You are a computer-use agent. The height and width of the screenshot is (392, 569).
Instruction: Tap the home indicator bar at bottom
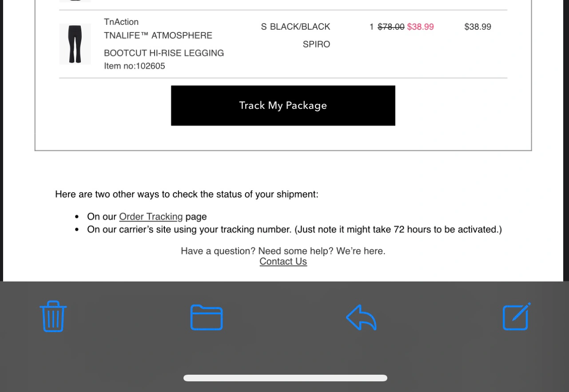coord(285,378)
